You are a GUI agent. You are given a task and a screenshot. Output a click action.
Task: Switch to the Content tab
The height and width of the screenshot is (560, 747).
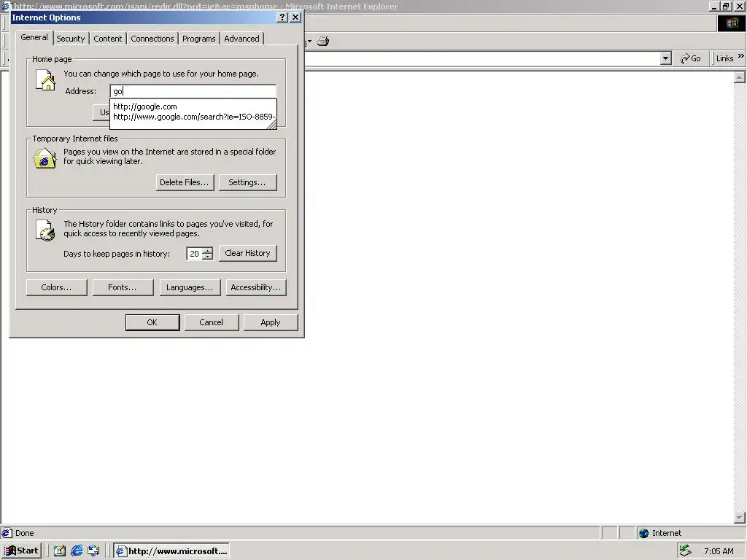tap(108, 39)
